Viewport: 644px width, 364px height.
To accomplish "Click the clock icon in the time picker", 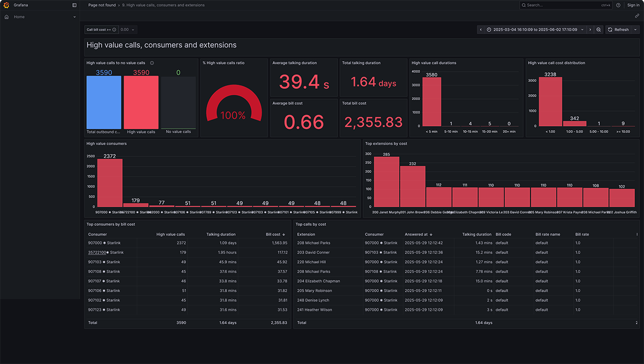I will 489,29.
